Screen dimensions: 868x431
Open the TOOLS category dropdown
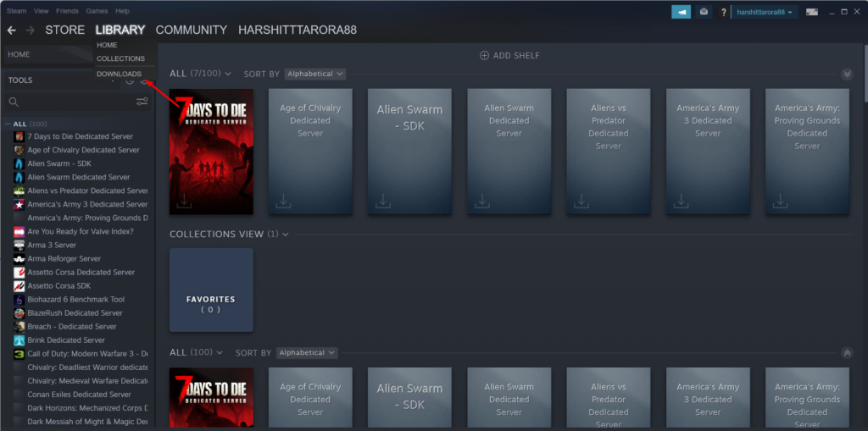pyautogui.click(x=61, y=80)
